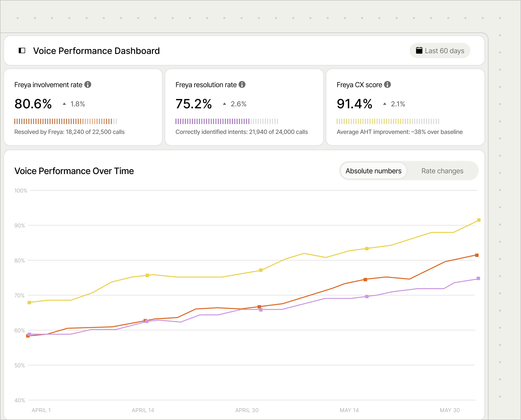
Task: Click the calendar icon in date filter
Action: point(419,50)
